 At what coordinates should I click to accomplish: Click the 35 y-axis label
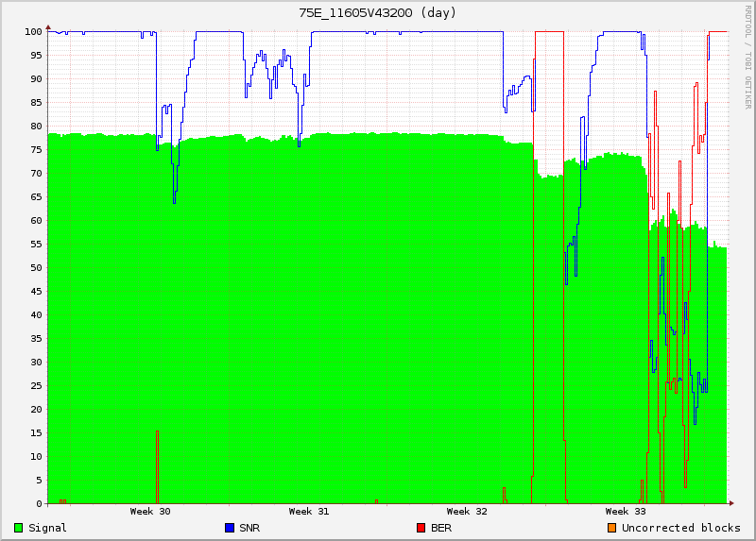[36, 339]
